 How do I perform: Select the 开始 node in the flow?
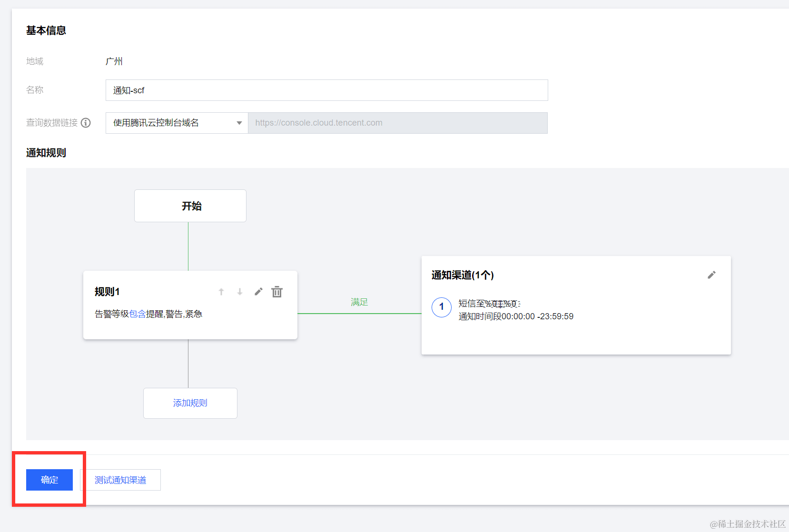click(190, 206)
